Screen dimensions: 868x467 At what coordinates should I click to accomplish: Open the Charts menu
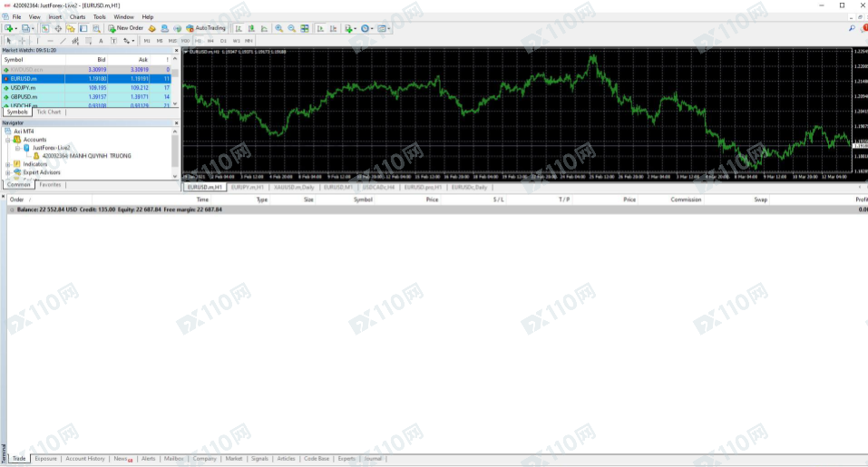pyautogui.click(x=77, y=16)
